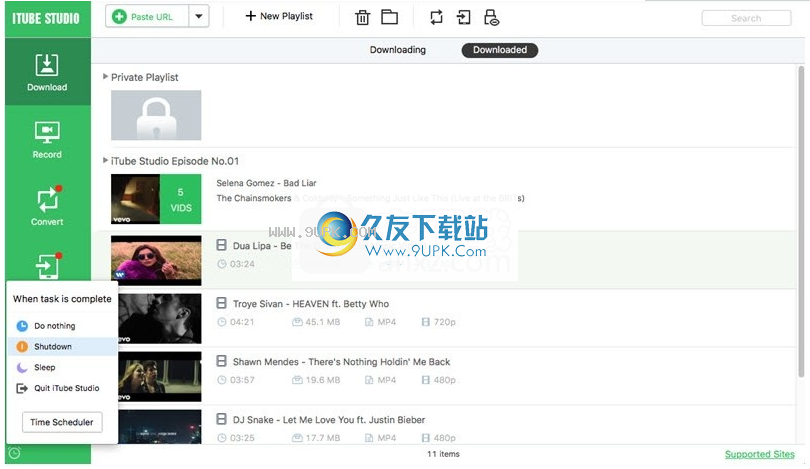810x469 pixels.
Task: Open the folder icon in toolbar
Action: point(390,17)
